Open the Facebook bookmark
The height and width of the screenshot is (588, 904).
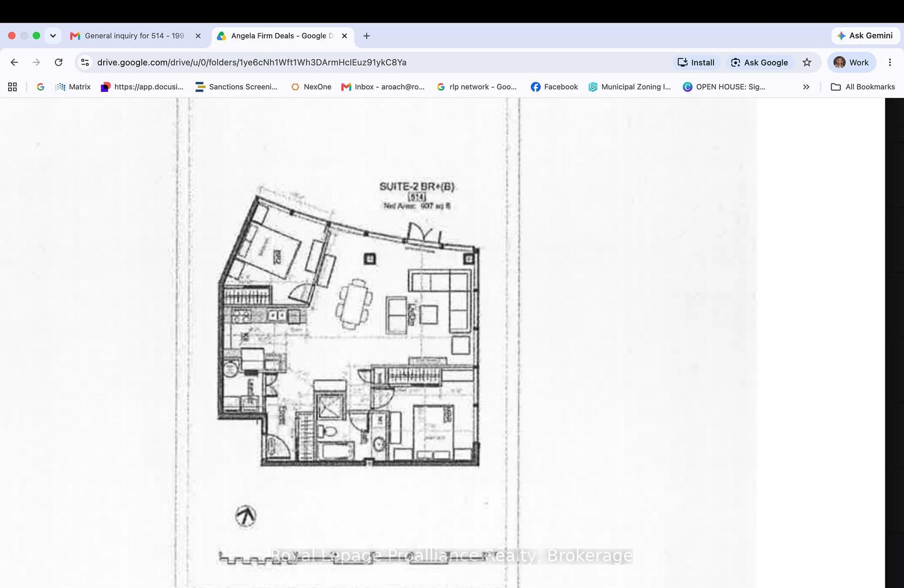tap(554, 87)
